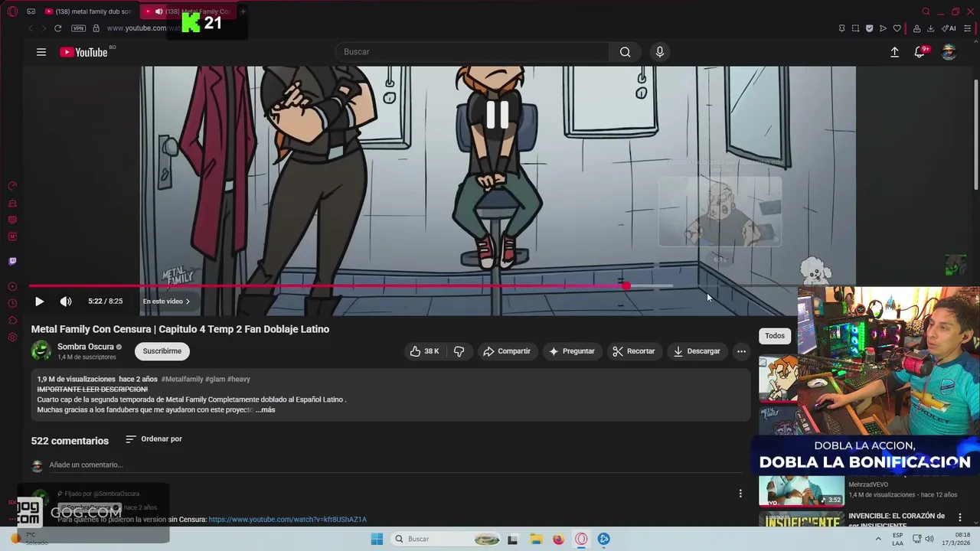Open the 3:52 MehrzadVEVO video thumbnail
The height and width of the screenshot is (551, 980).
[x=802, y=491]
